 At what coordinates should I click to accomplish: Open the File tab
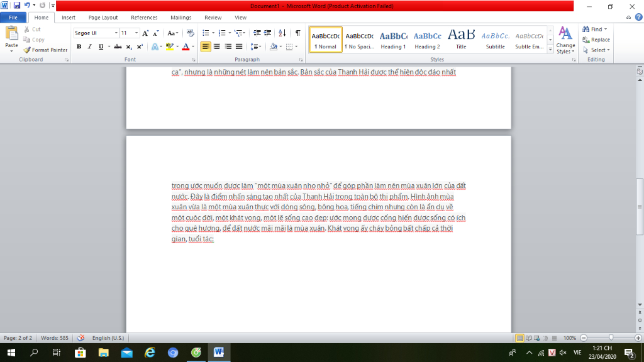[13, 17]
